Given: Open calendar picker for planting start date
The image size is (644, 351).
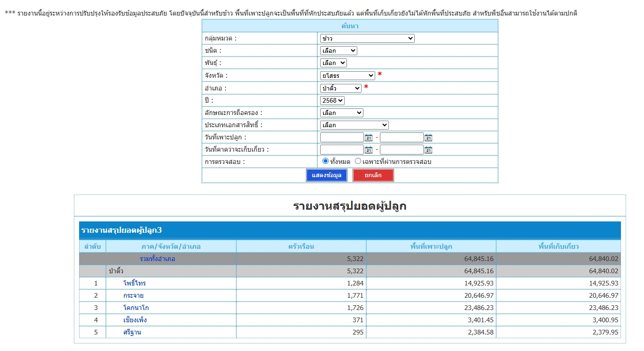Looking at the screenshot, I should coord(369,138).
